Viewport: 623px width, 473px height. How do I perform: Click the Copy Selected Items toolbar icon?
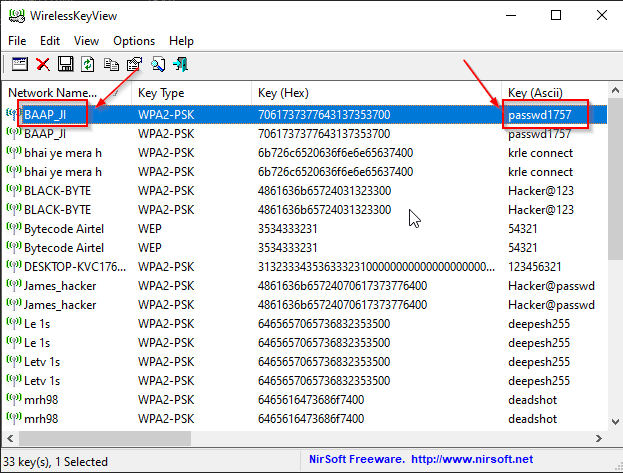pyautogui.click(x=111, y=64)
